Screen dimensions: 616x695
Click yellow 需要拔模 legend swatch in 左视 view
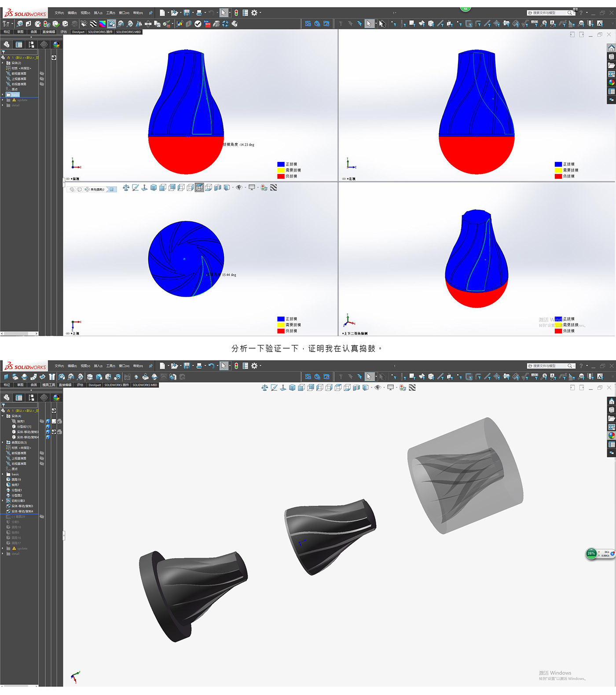(558, 170)
